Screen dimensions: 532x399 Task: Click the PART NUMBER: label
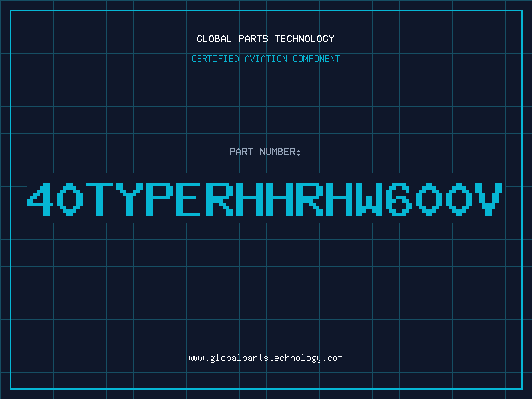pyautogui.click(x=265, y=152)
